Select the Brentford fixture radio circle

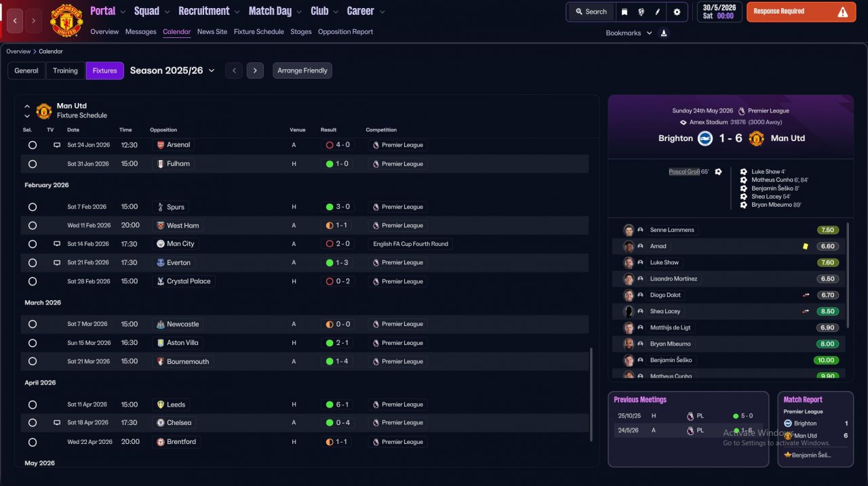point(32,442)
